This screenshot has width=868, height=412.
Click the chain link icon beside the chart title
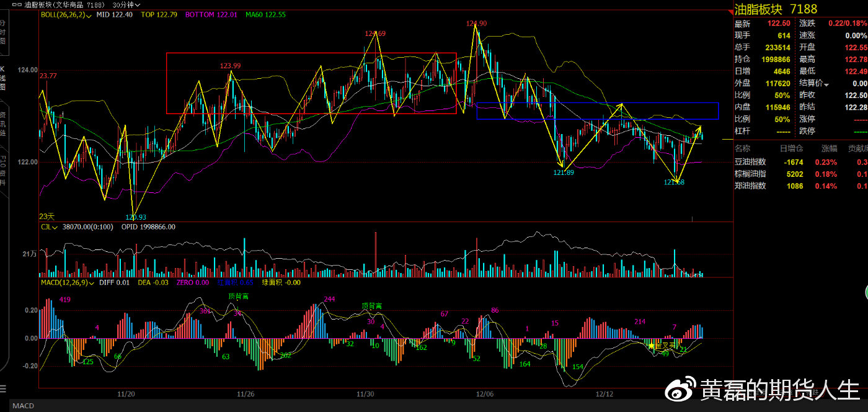[x=15, y=4]
